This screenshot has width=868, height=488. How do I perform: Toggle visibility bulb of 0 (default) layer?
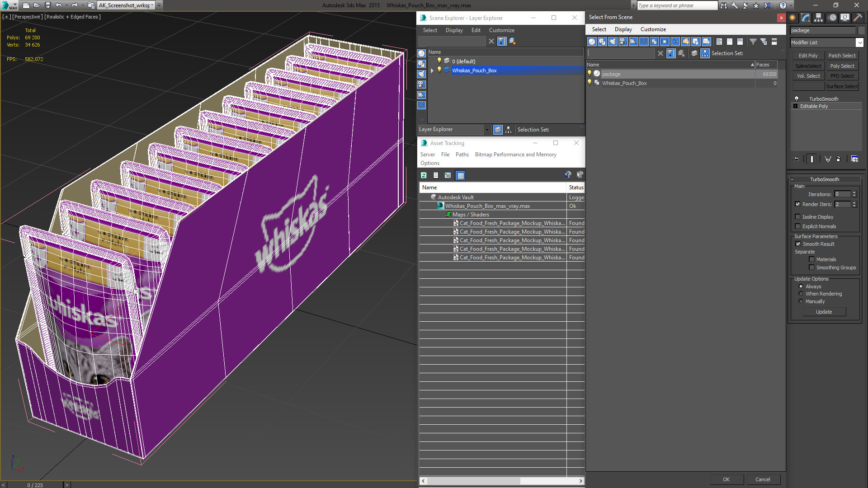439,61
